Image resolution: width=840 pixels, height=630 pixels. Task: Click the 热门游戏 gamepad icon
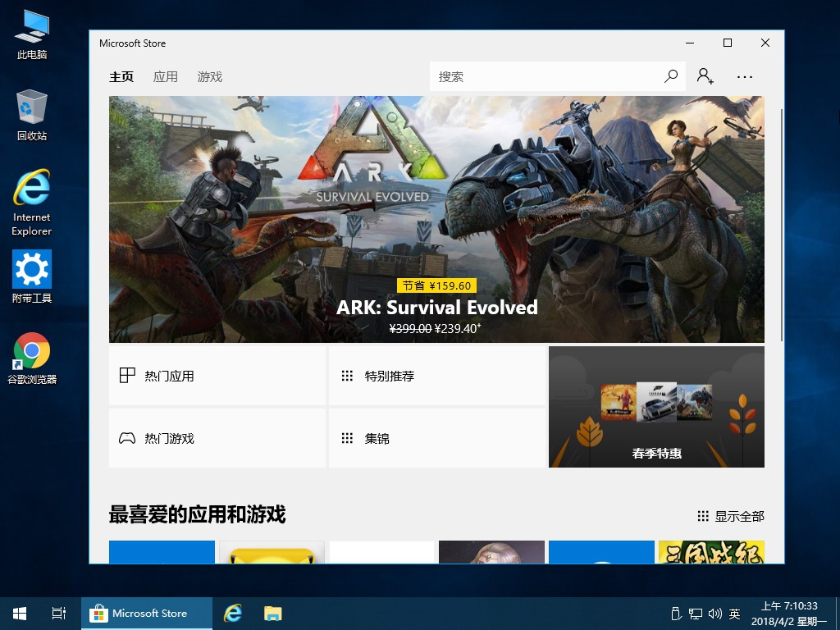(x=127, y=438)
